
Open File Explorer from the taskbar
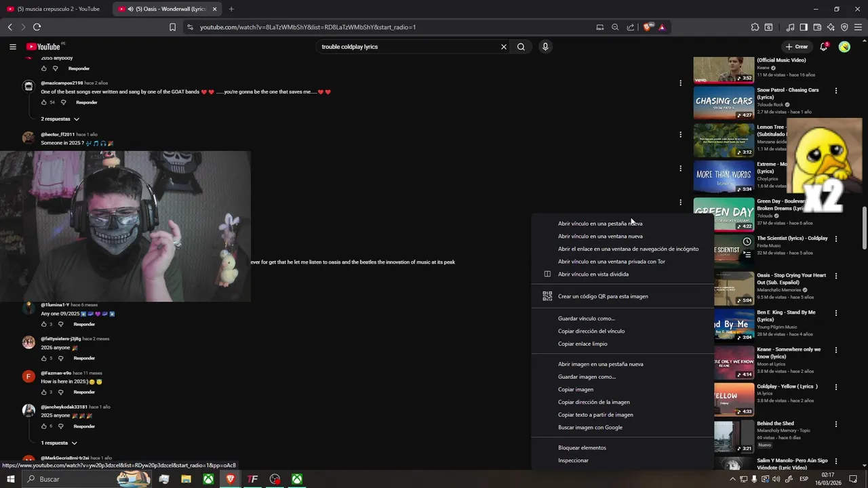point(186,479)
